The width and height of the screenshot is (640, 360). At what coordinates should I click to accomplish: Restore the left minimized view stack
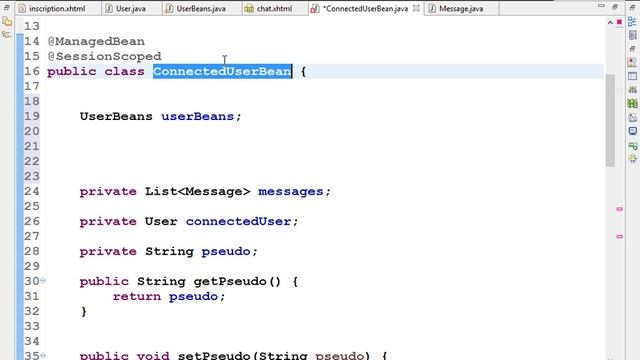[x=7, y=7]
